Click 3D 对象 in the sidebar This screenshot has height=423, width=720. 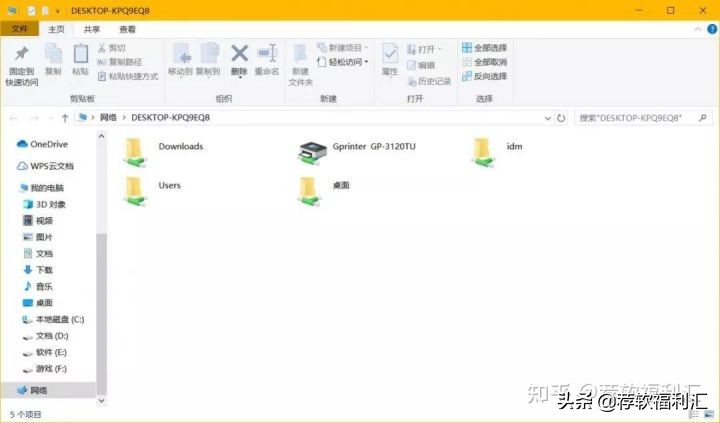tap(45, 204)
